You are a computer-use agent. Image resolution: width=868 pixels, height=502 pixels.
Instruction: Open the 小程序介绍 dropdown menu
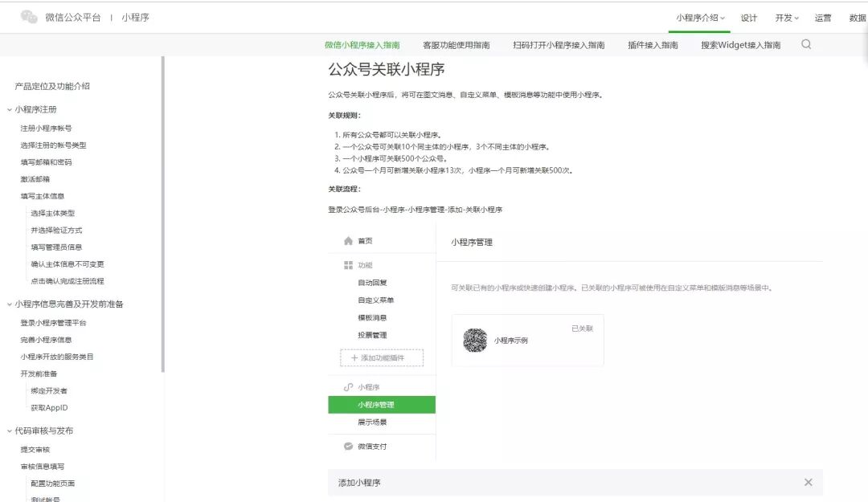point(700,18)
